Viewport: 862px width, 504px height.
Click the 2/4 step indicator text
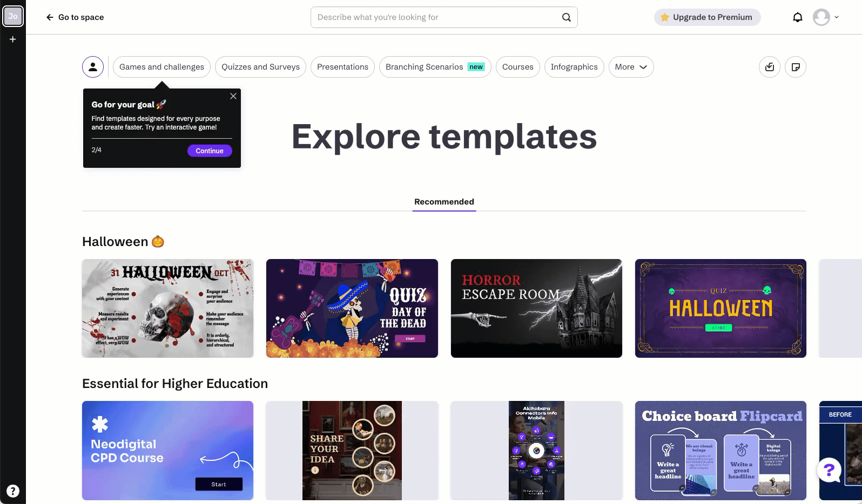[x=96, y=150]
